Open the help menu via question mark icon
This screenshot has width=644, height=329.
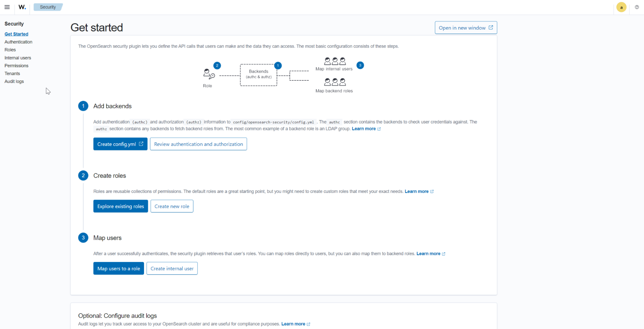(637, 7)
